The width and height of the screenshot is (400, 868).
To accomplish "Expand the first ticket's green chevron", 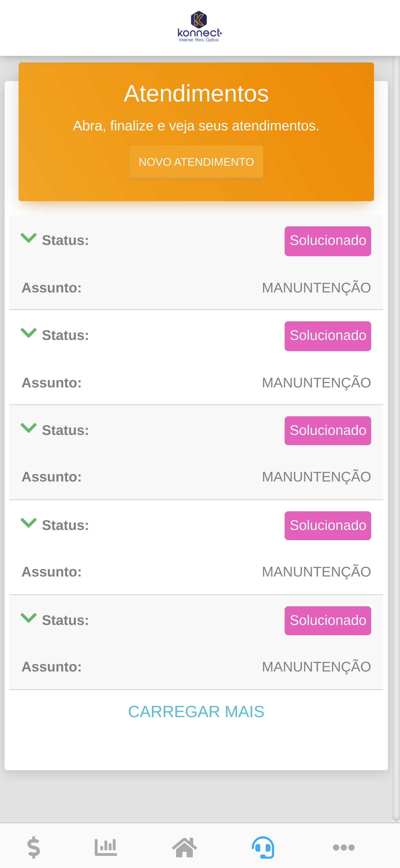I will pos(29,238).
